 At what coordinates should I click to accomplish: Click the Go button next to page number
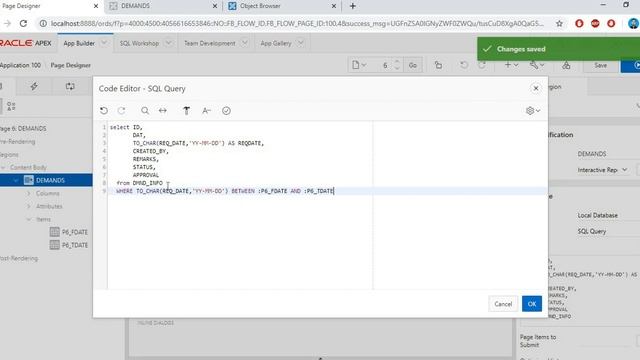pyautogui.click(x=413, y=65)
